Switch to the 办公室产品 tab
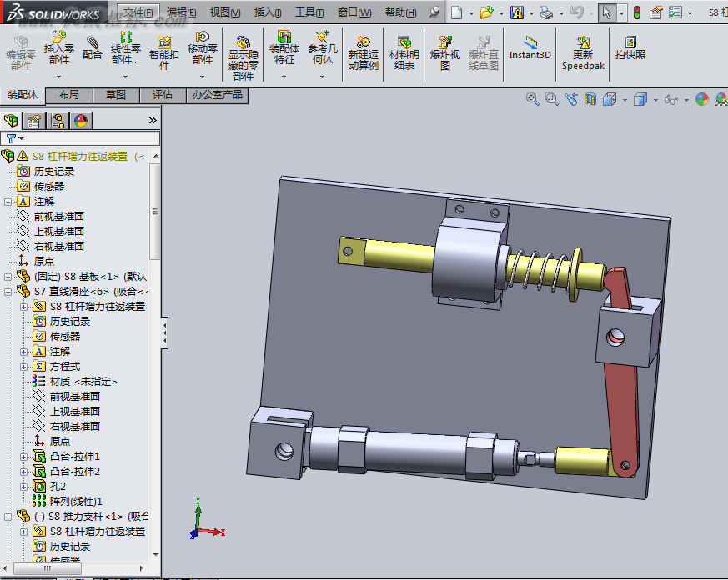The width and height of the screenshot is (728, 580). (x=218, y=95)
